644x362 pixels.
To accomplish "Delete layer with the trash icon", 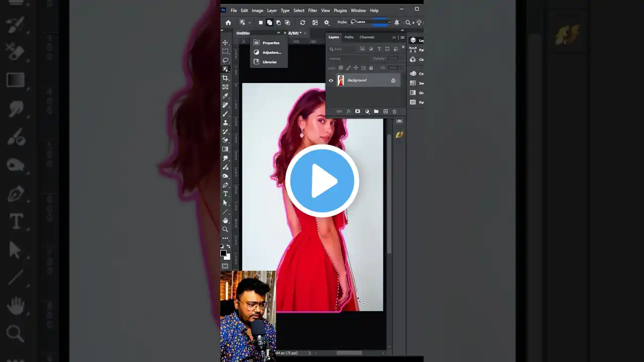I will pos(394,112).
